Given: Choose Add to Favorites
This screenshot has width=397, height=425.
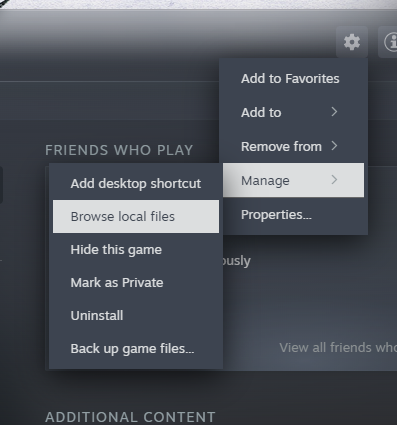Looking at the screenshot, I should tap(293, 79).
